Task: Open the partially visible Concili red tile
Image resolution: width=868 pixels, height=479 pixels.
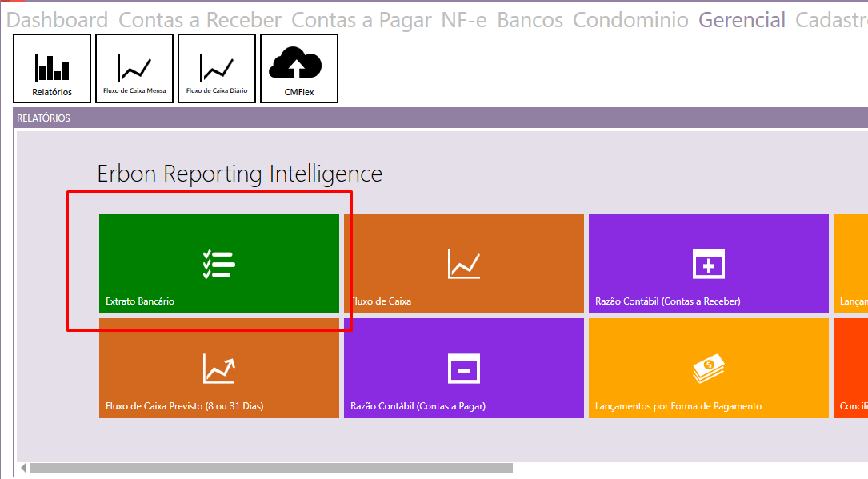Action: 850,368
